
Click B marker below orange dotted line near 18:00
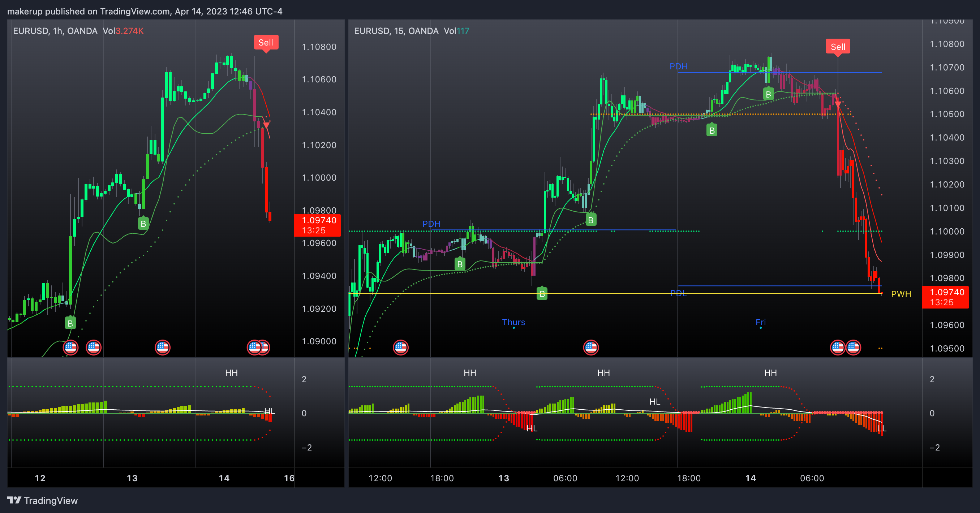[x=712, y=130]
